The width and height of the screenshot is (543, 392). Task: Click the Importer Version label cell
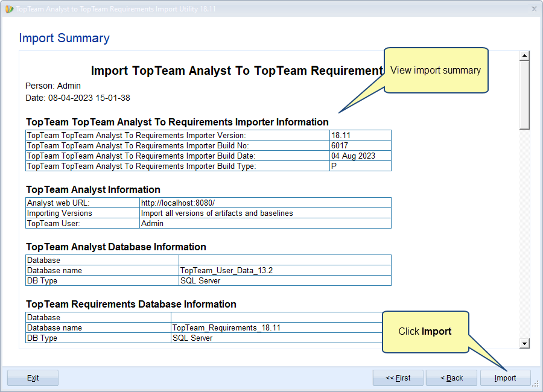click(x=177, y=136)
